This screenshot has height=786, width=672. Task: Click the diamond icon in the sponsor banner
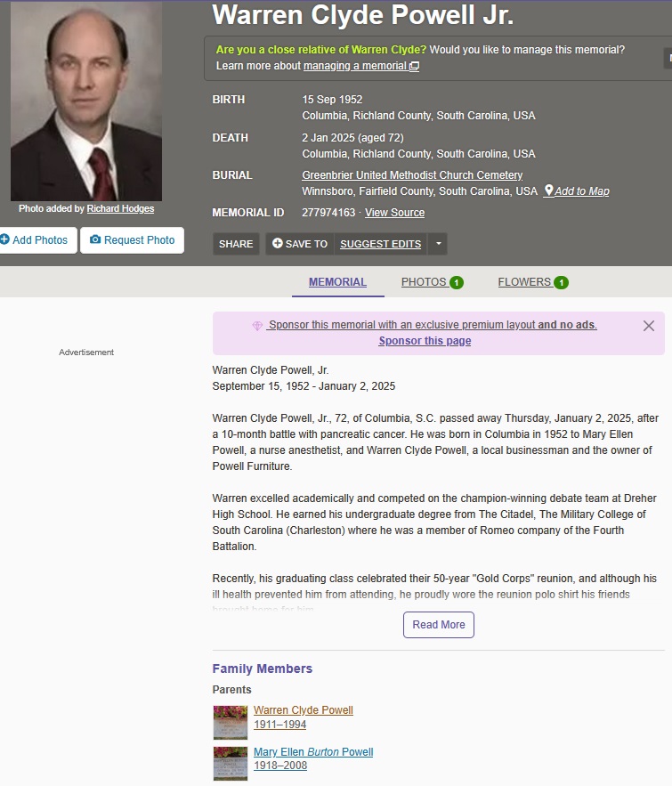(257, 326)
